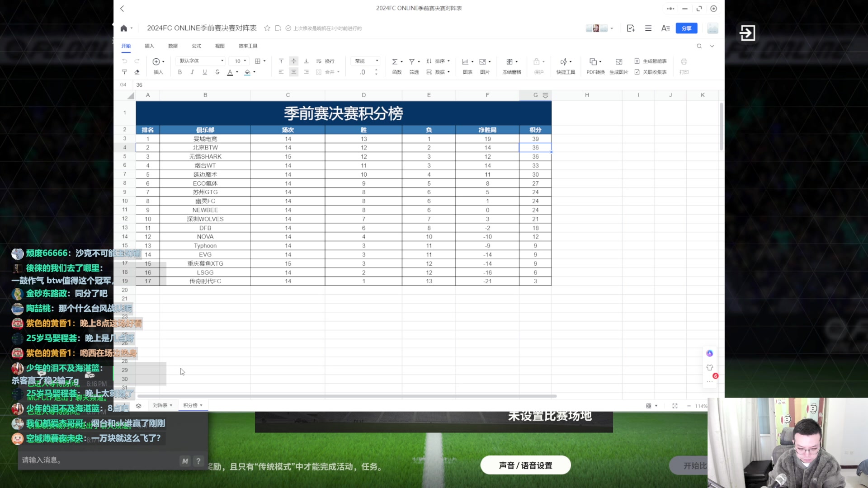Open the fill color swatch picker

pyautogui.click(x=248, y=72)
